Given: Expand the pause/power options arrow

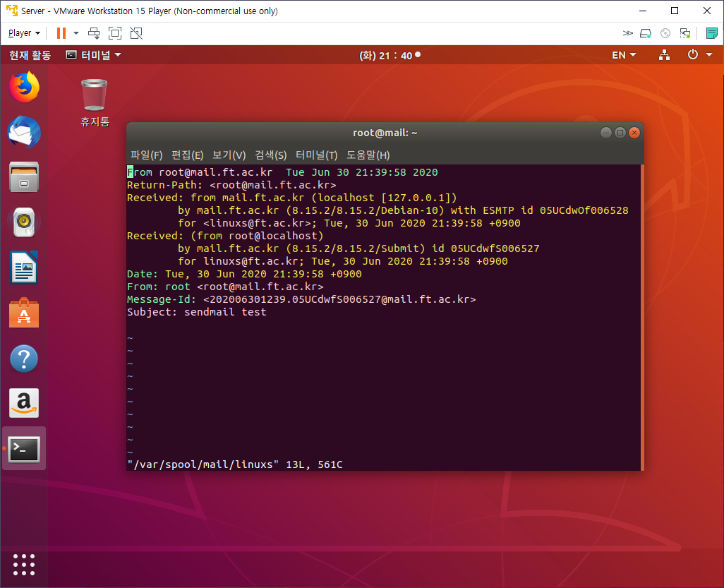Looking at the screenshot, I should pyautogui.click(x=76, y=32).
